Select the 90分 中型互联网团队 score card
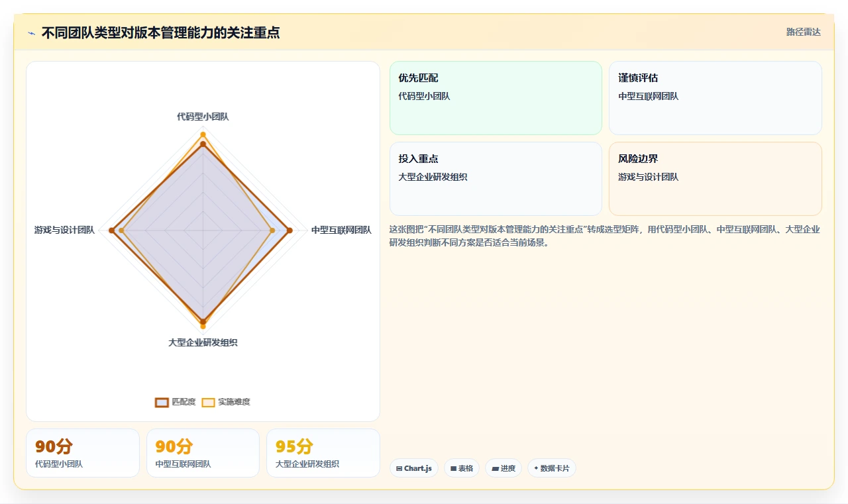The width and height of the screenshot is (848, 504). pos(203,453)
